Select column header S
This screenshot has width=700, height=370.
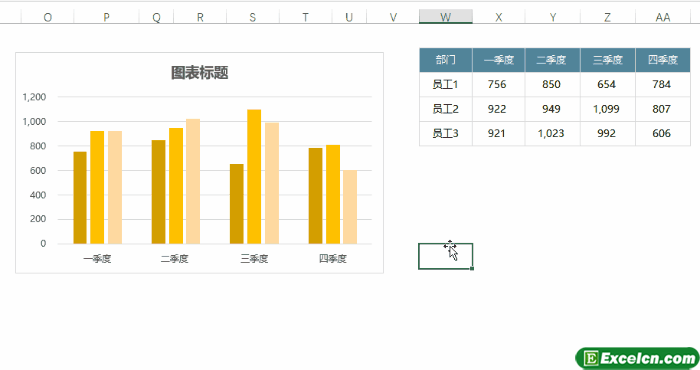click(253, 17)
